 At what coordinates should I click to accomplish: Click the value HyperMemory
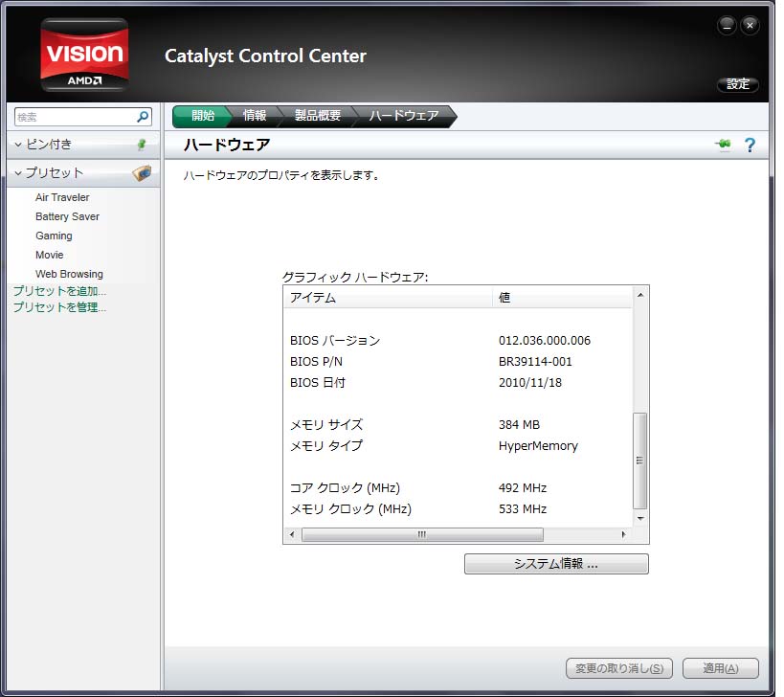coord(538,445)
